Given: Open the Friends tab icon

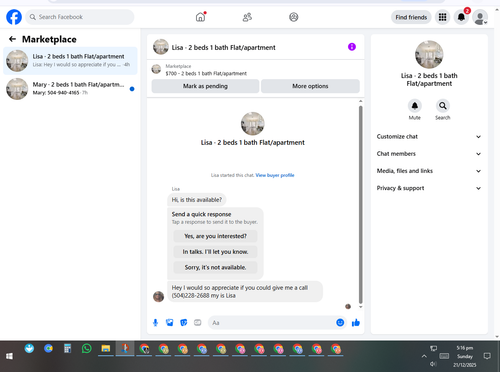Looking at the screenshot, I should 247,17.
